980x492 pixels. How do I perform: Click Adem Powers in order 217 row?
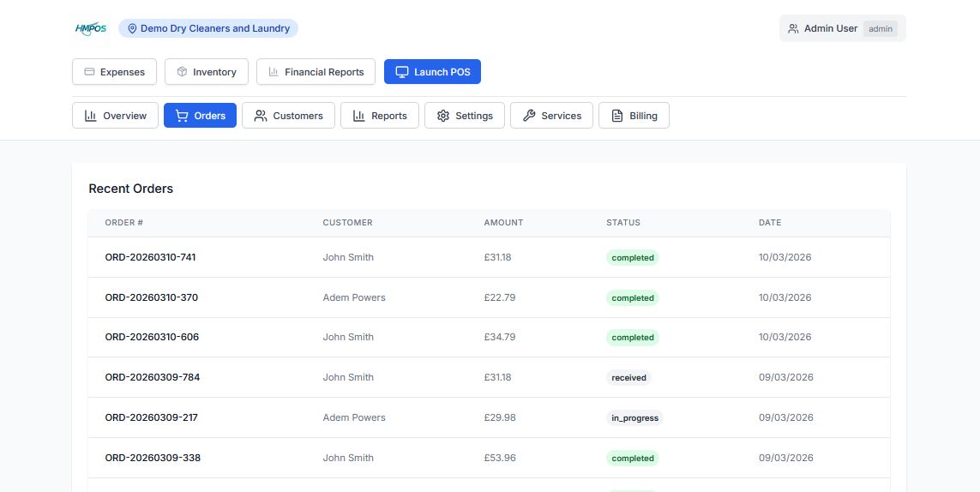point(354,417)
